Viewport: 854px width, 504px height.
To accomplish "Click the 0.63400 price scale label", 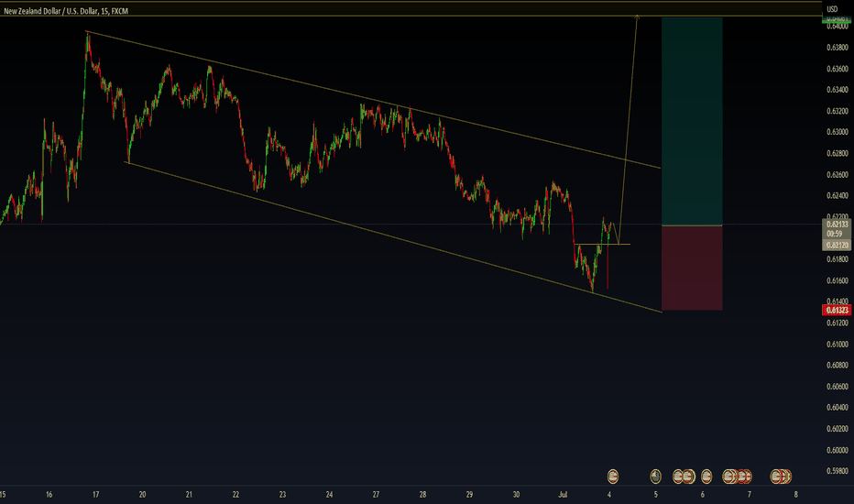I will coord(838,90).
